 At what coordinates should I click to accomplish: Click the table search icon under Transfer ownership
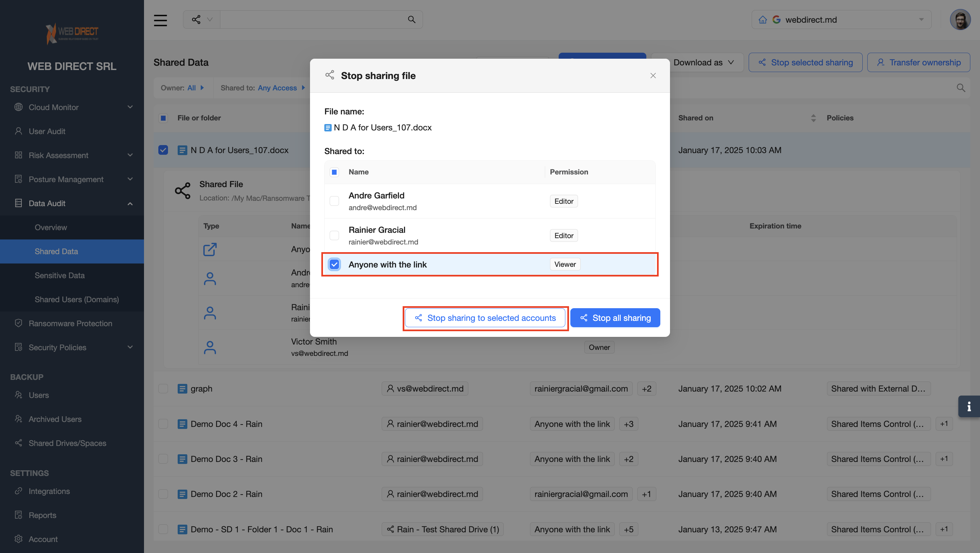[961, 88]
